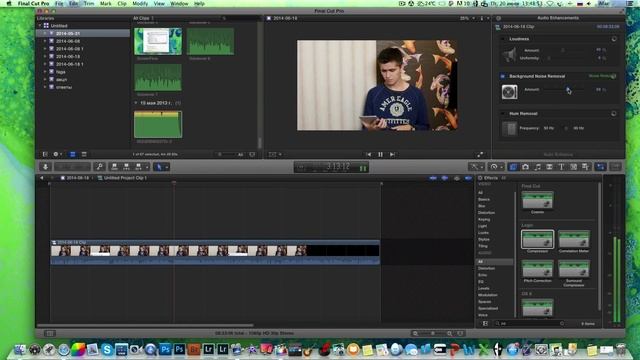
Task: Open the Transitions browser icon
Action: pos(549,167)
